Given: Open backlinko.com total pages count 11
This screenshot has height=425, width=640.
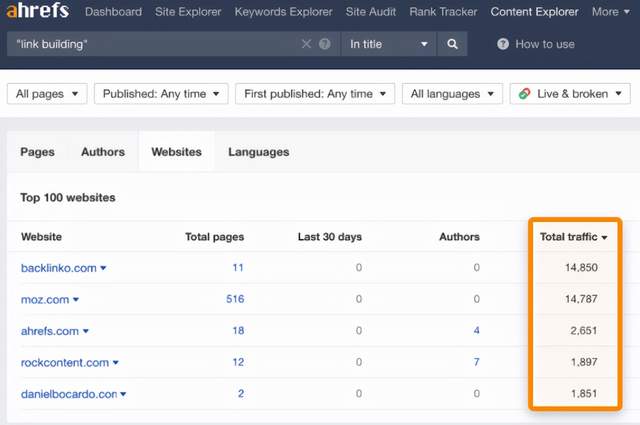Looking at the screenshot, I should tap(238, 267).
